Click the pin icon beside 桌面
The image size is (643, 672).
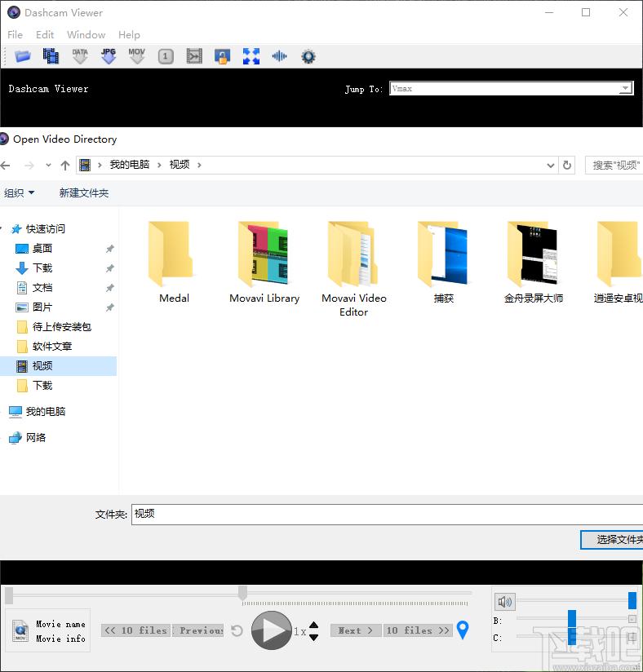pyautogui.click(x=110, y=249)
